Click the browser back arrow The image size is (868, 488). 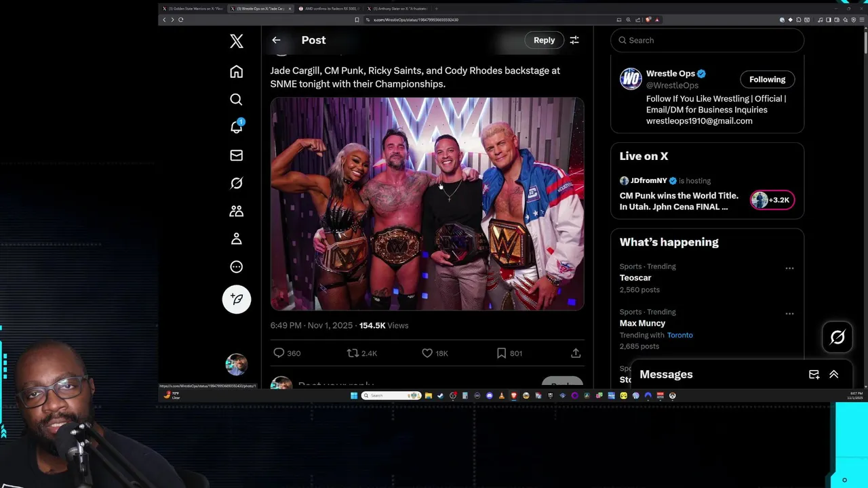[163, 20]
